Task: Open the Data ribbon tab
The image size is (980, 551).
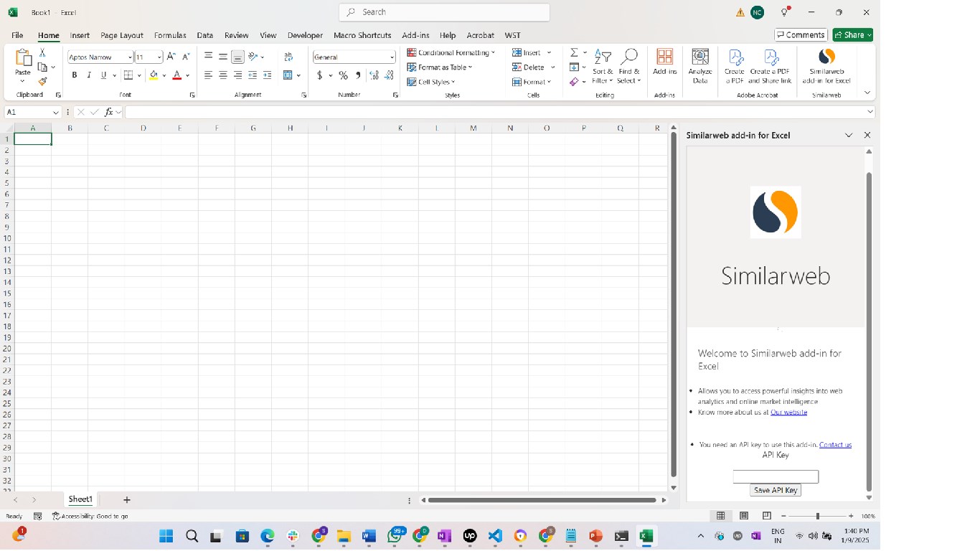Action: 205,35
